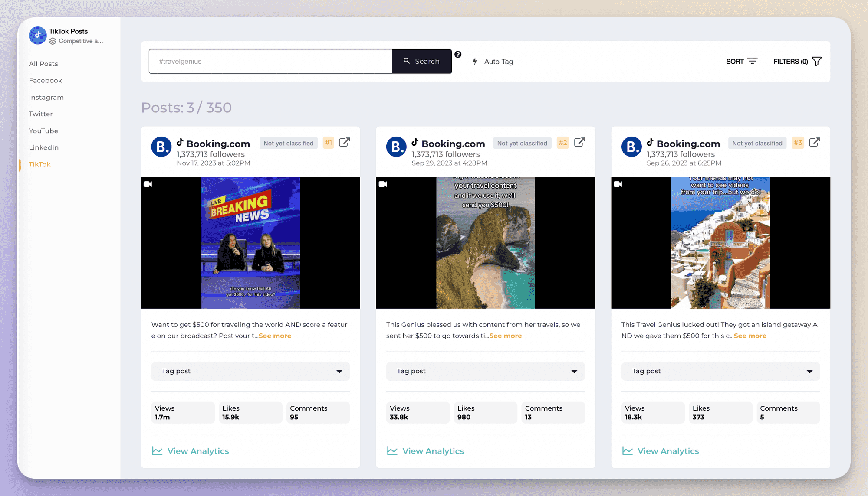Click Booking.com avatar on Sep 26 post

coord(631,147)
